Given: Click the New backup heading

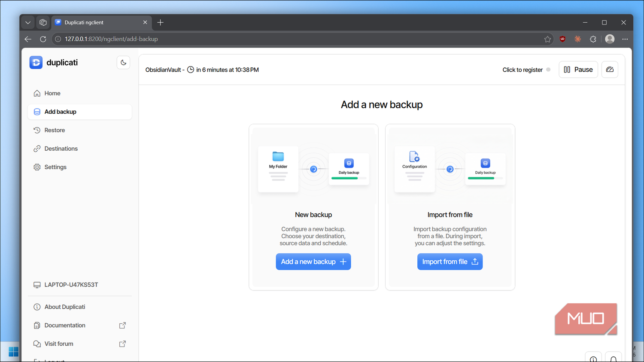Looking at the screenshot, I should point(313,215).
